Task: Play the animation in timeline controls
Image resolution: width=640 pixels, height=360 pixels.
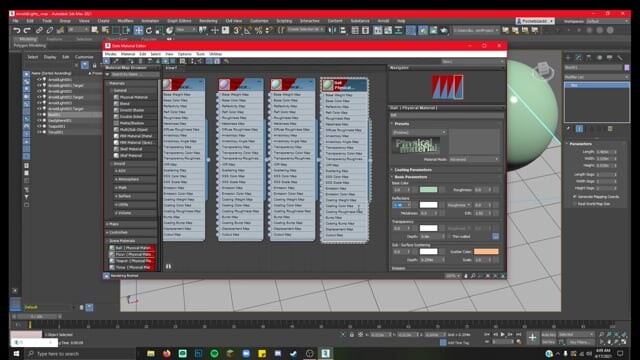Action: [502, 334]
